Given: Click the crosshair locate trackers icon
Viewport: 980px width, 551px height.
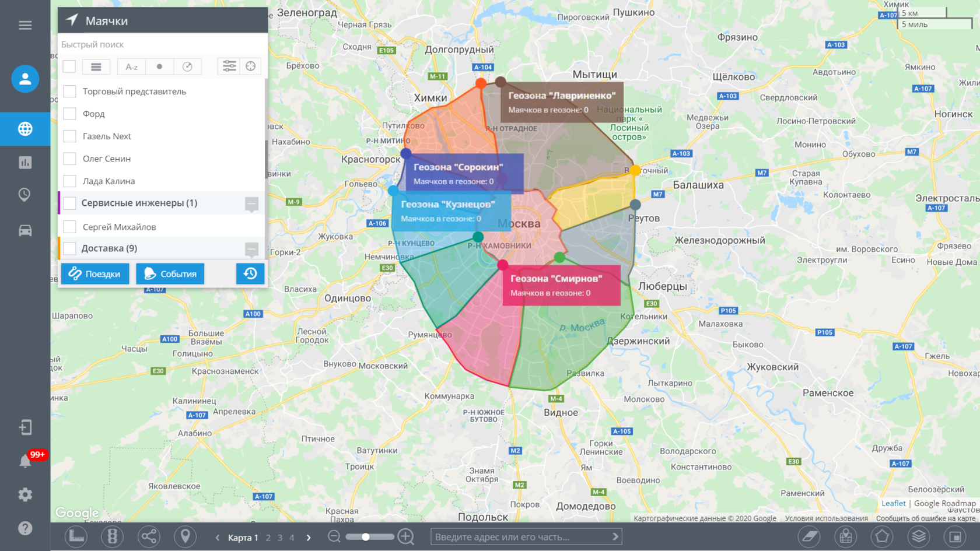Looking at the screenshot, I should click(251, 66).
